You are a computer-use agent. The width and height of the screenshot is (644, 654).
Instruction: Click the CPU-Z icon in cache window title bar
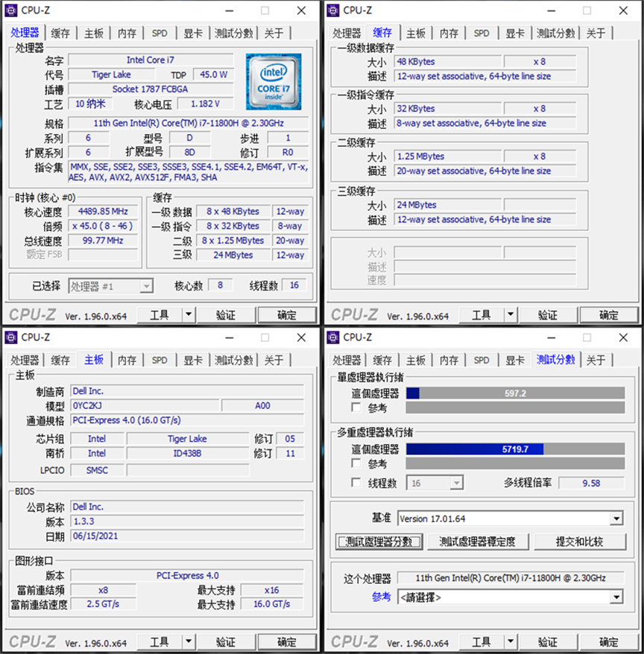(x=332, y=10)
